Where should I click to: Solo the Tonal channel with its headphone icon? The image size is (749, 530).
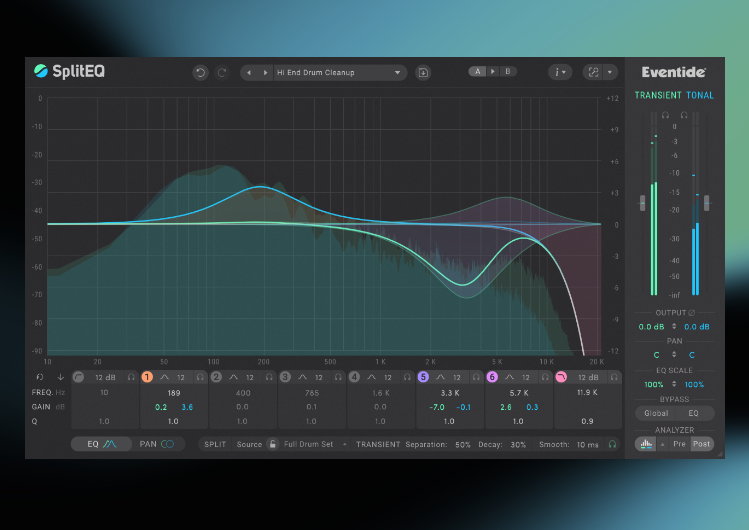point(684,115)
